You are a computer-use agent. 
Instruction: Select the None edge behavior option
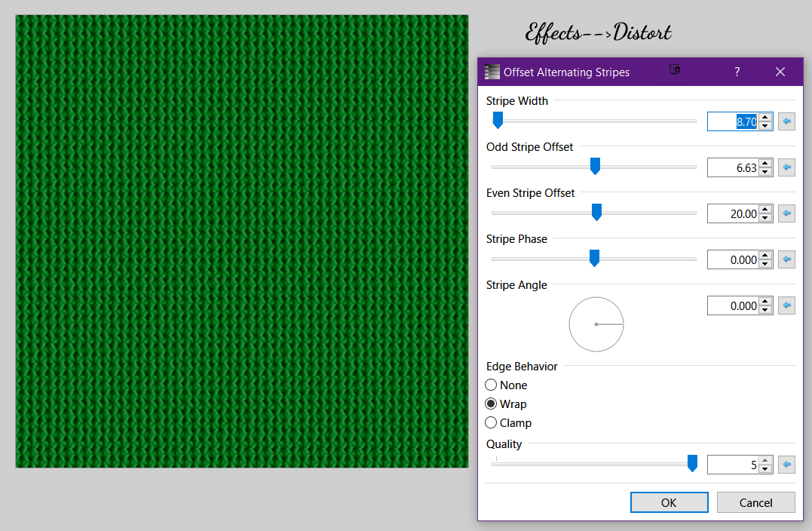[506, 385]
